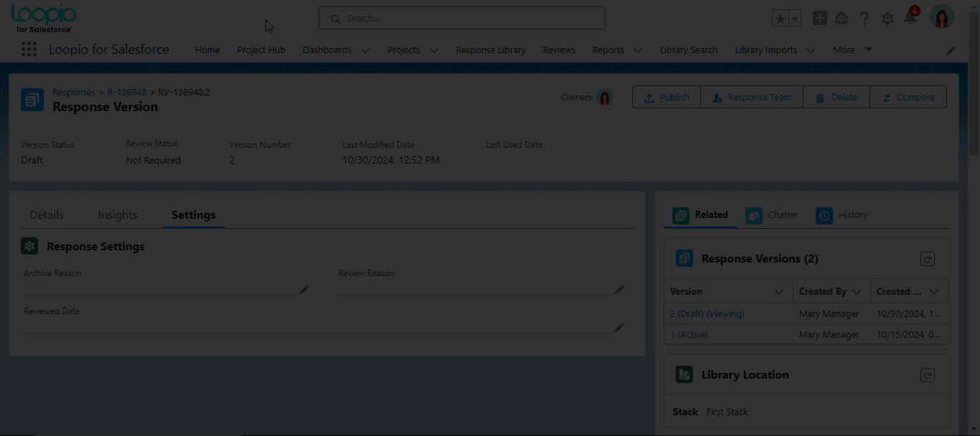Expand the Projects nav dropdown chevron
Viewport: 980px width, 436px height.
[433, 50]
